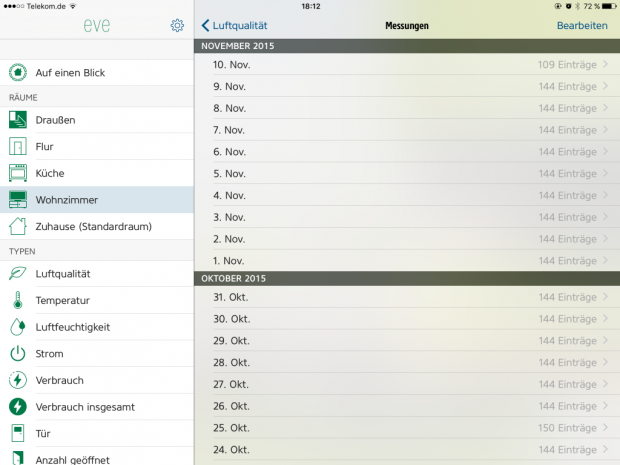Expand the 6. Nov. row chevron
Image resolution: width=620 pixels, height=465 pixels.
click(605, 151)
